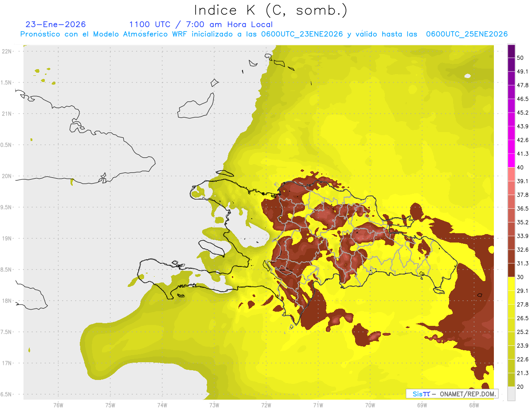This screenshot has width=532, height=411.
Task: Click legend value 49.1
Action: (x=523, y=71)
